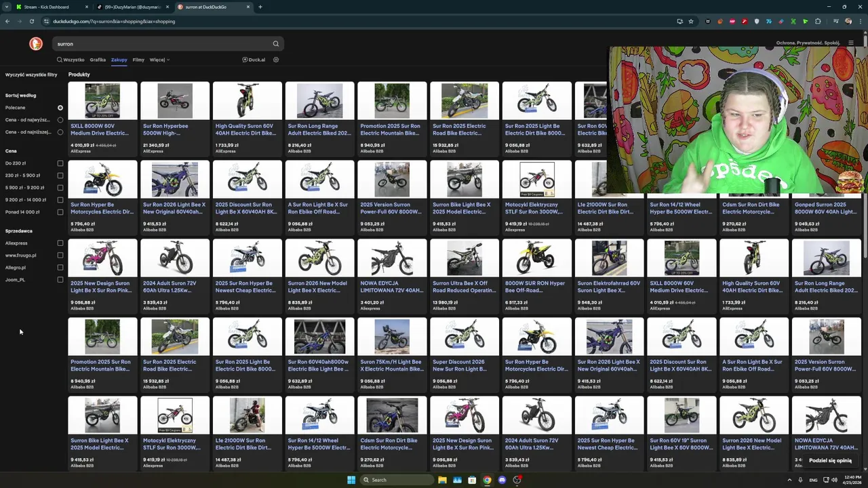
Task: Click the Windows taskbar Search box
Action: 397,480
